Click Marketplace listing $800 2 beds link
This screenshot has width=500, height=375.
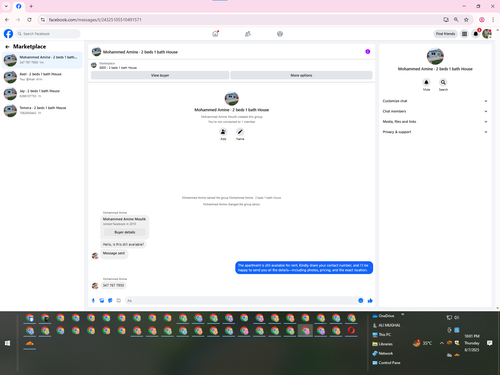pos(118,68)
